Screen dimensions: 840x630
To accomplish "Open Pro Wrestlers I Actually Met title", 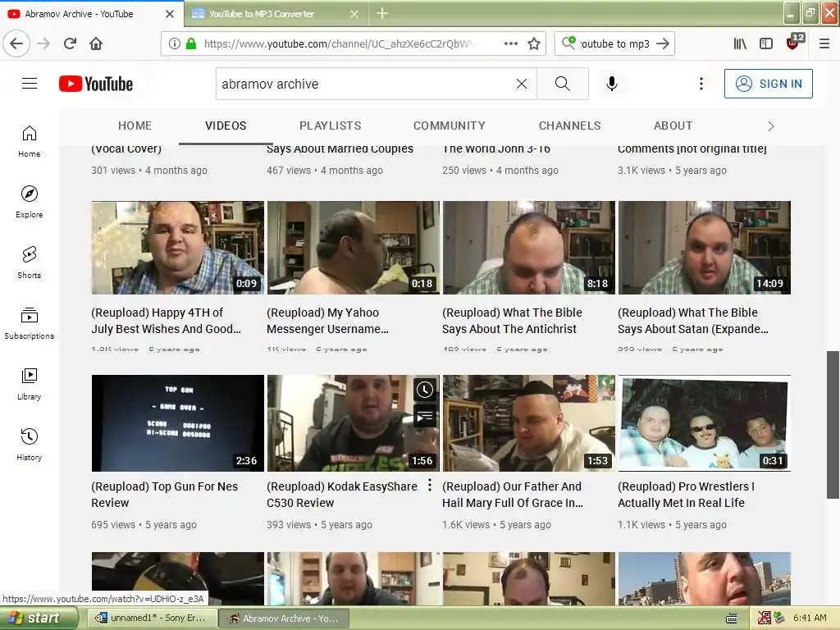I will (x=686, y=495).
